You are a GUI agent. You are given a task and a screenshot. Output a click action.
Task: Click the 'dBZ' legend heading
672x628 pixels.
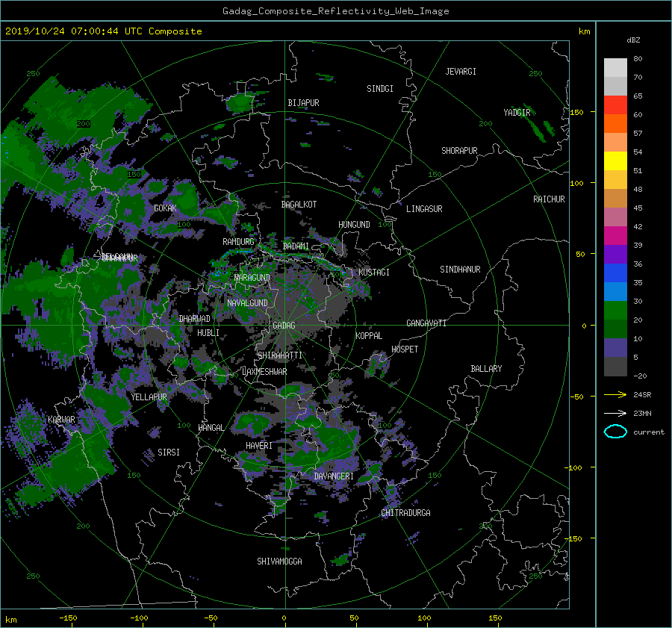click(633, 40)
